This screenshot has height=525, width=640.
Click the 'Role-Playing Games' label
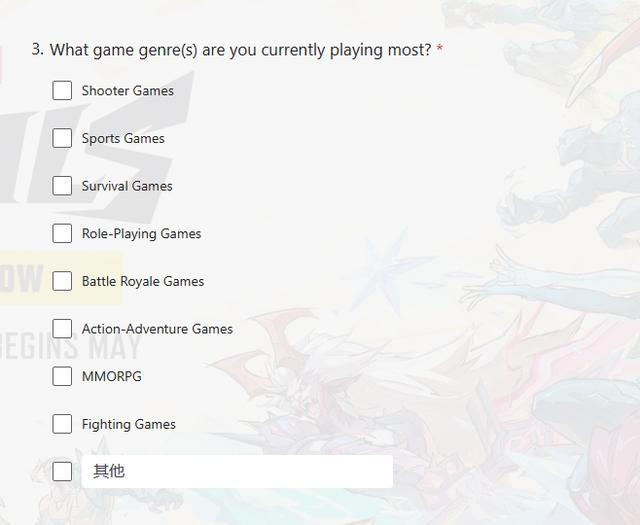(141, 234)
